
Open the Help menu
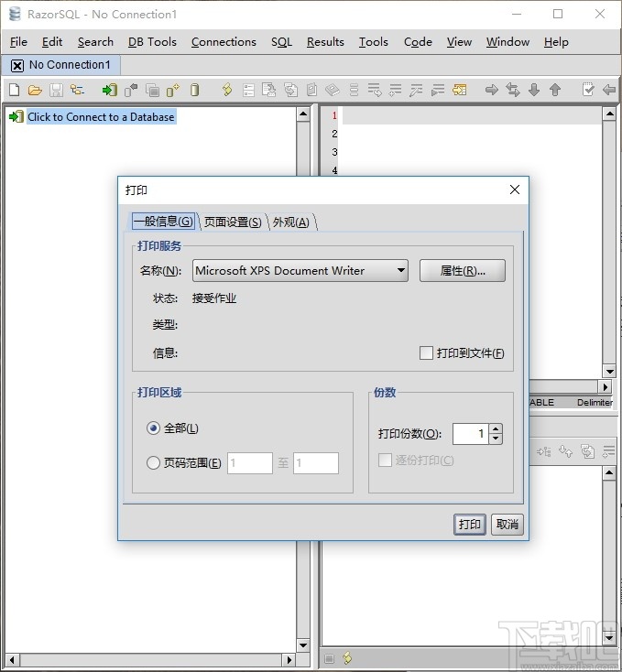click(556, 42)
